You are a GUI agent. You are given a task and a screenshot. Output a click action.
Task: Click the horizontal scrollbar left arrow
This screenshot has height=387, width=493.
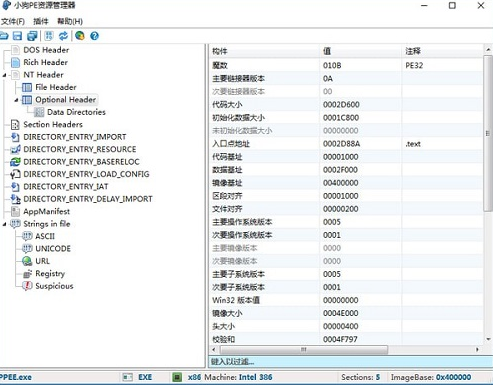pos(214,350)
